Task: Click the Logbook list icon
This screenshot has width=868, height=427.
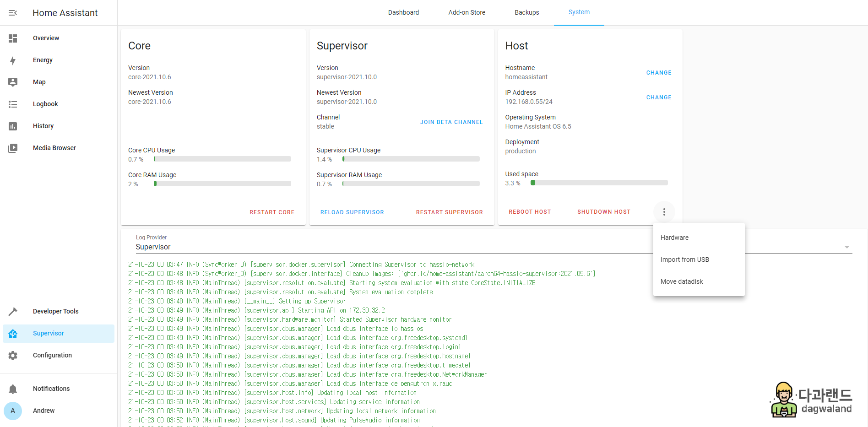Action: tap(13, 104)
